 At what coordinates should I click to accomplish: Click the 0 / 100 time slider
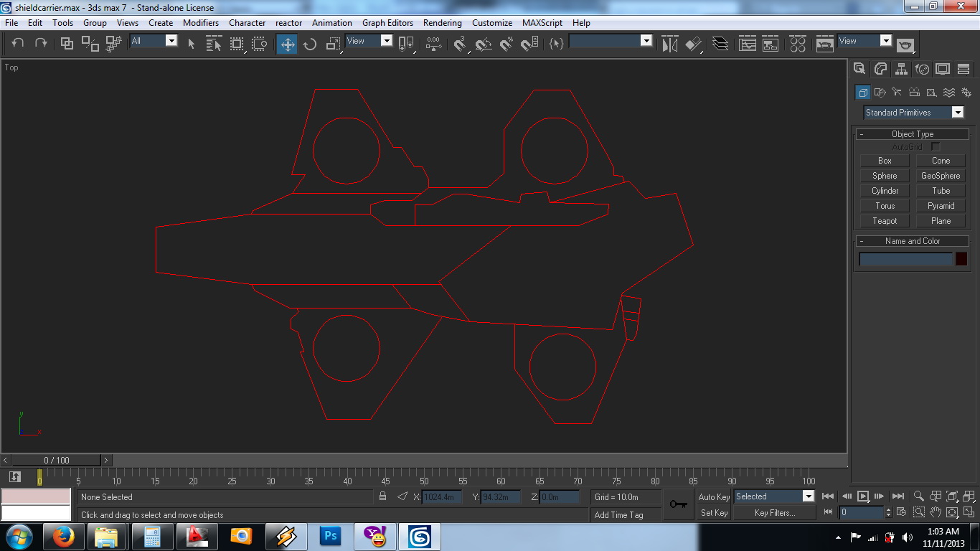(57, 460)
